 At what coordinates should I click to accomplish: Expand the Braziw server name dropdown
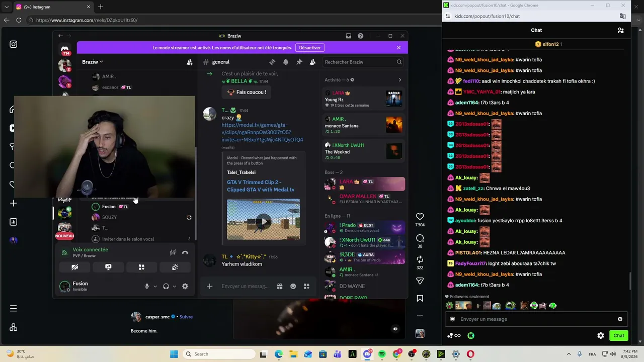(93, 62)
